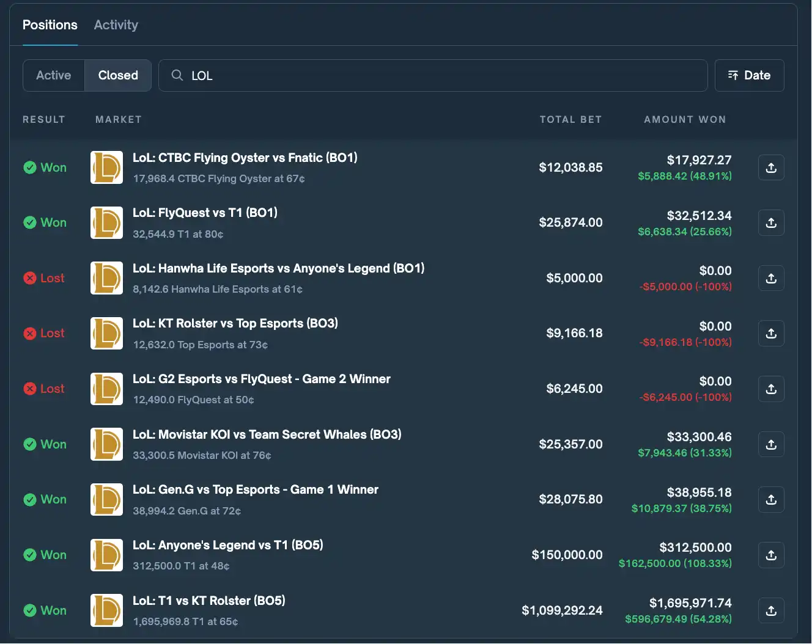Click the search magnifier icon

tap(177, 75)
